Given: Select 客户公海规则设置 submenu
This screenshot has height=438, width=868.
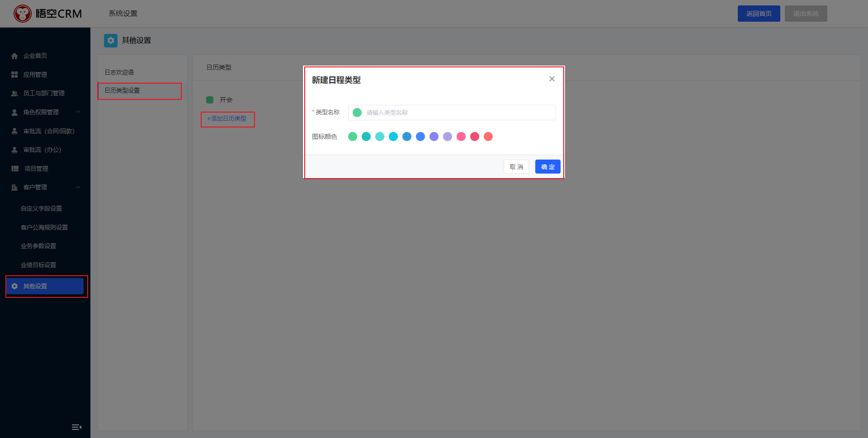Looking at the screenshot, I should click(45, 227).
